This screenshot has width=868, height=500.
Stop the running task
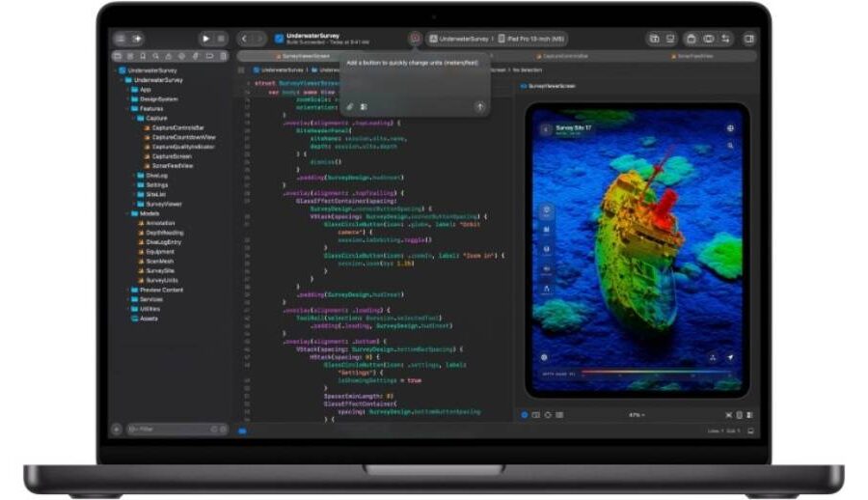pyautogui.click(x=221, y=39)
